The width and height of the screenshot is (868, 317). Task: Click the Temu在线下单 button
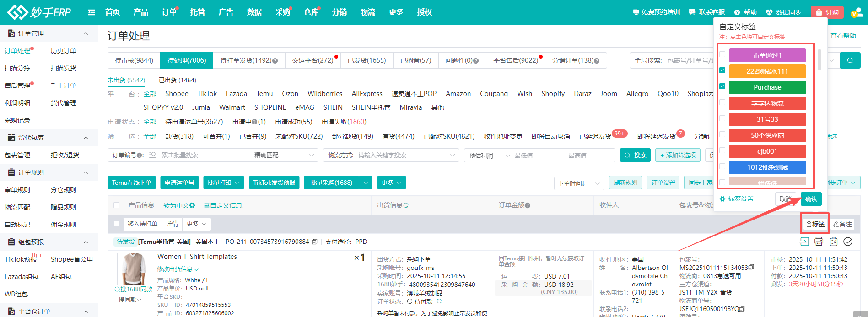point(132,183)
